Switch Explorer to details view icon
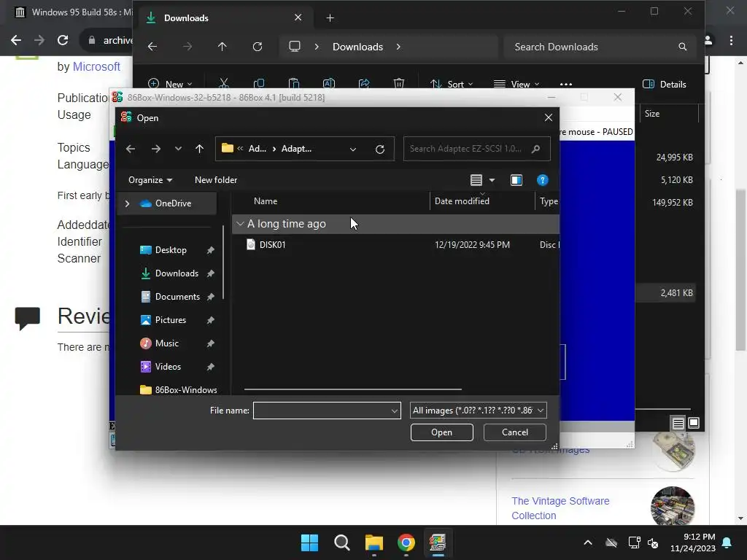The width and height of the screenshot is (747, 560). click(678, 423)
